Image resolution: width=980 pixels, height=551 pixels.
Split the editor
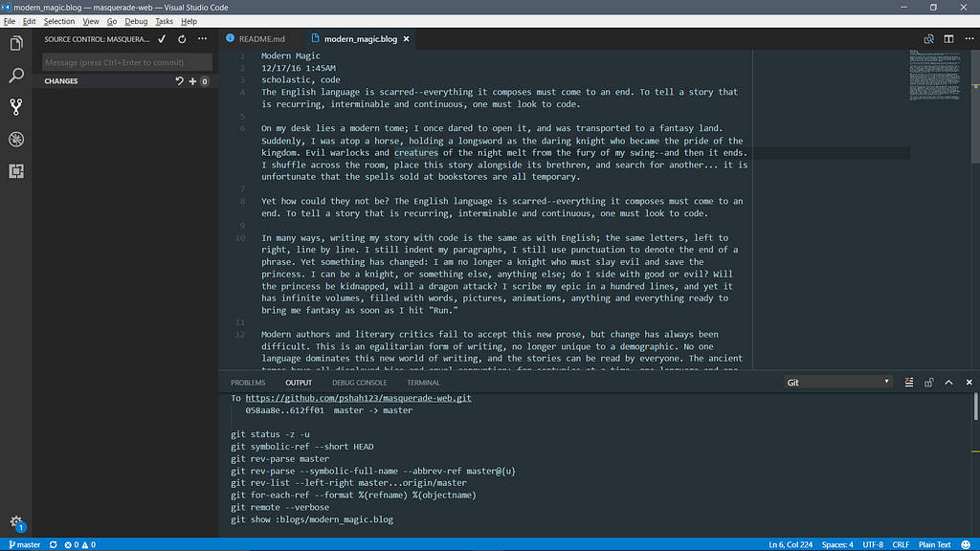point(948,38)
